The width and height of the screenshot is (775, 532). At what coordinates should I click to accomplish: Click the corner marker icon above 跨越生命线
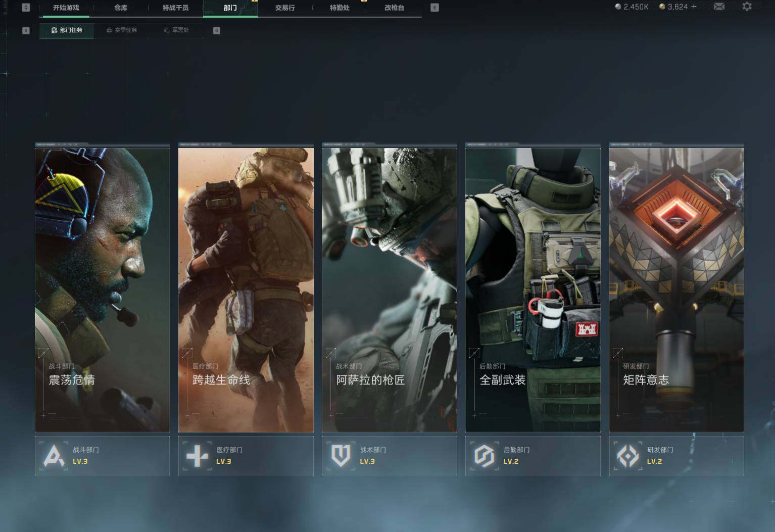point(187,353)
